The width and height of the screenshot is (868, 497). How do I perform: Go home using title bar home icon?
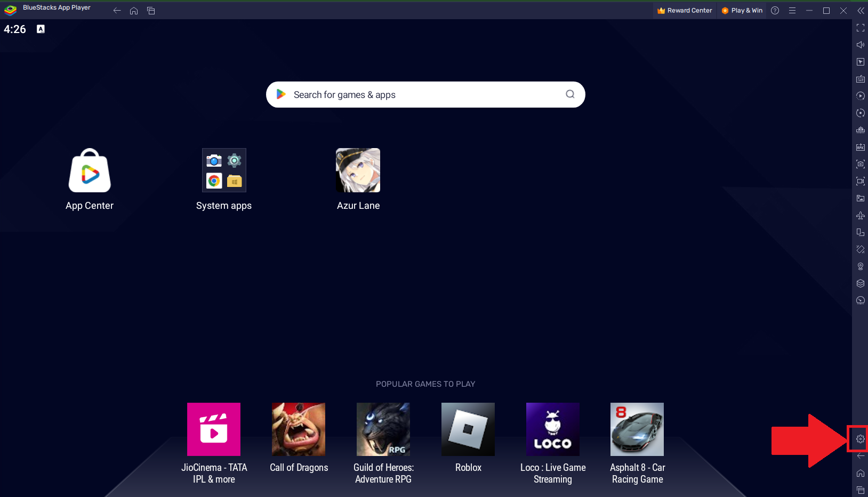pos(134,11)
